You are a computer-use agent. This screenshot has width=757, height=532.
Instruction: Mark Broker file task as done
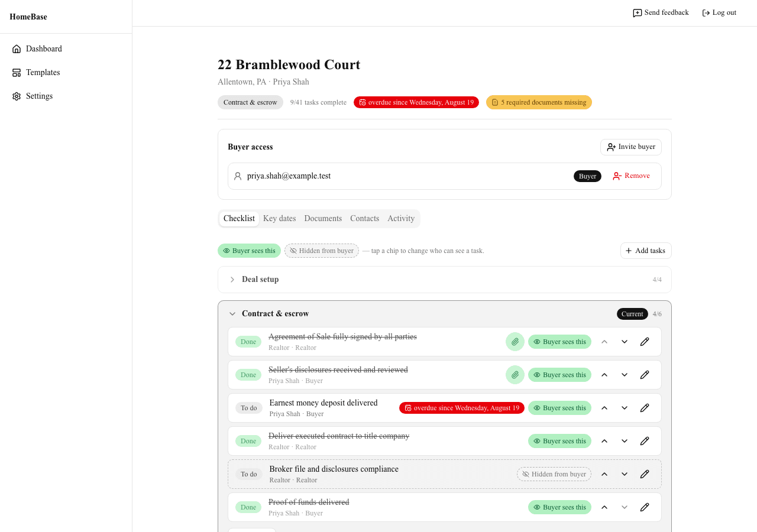(x=249, y=474)
